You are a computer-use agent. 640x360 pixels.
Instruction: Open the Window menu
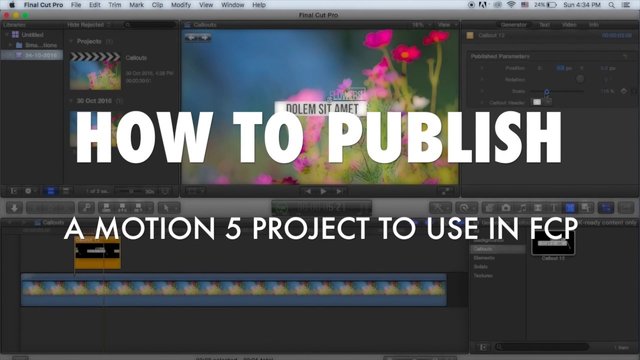coord(233,5)
